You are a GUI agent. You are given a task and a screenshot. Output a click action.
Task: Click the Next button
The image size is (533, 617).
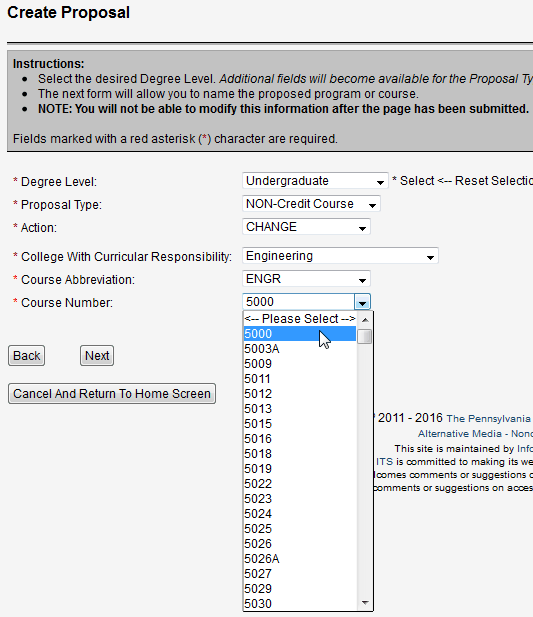(x=97, y=356)
